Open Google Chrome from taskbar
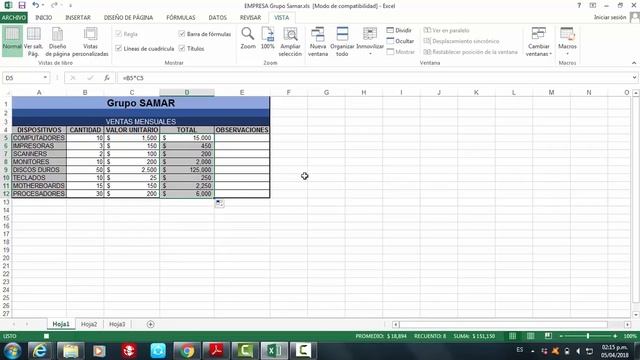The width and height of the screenshot is (640, 360). click(x=187, y=351)
